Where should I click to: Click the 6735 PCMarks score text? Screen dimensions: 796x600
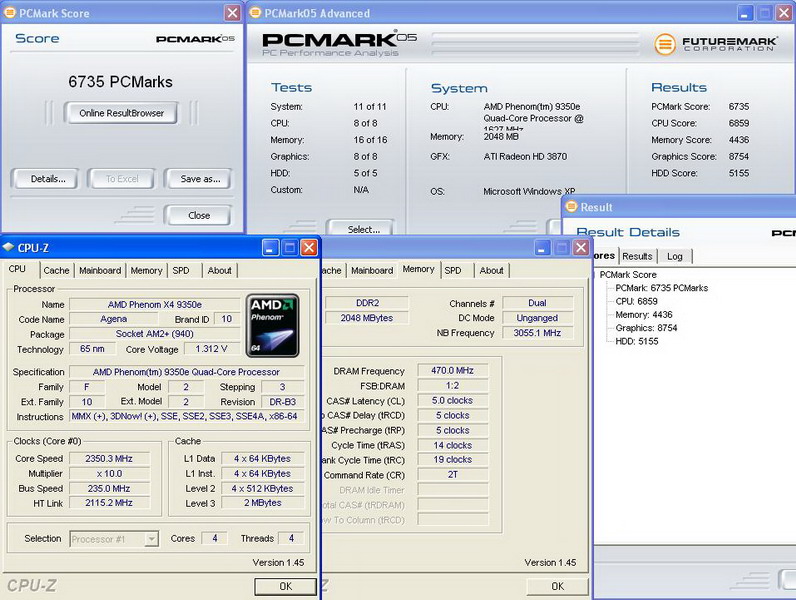[120, 82]
